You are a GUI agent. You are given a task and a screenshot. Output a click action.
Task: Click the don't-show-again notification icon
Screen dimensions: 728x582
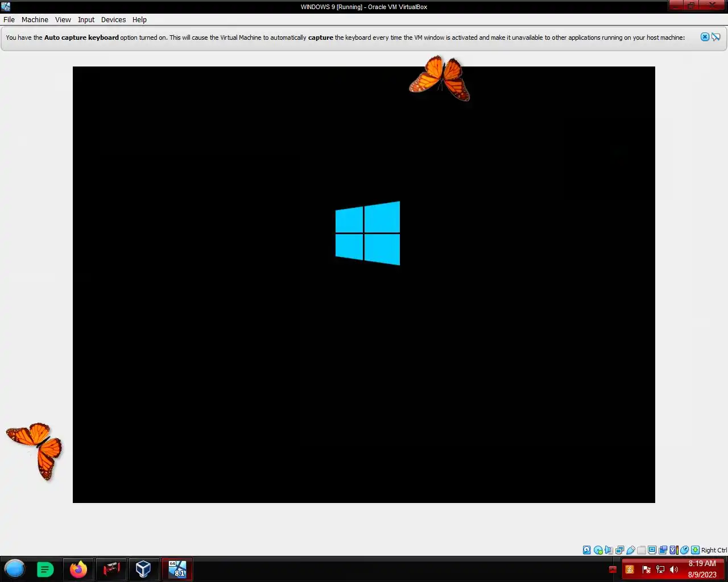[x=716, y=37]
